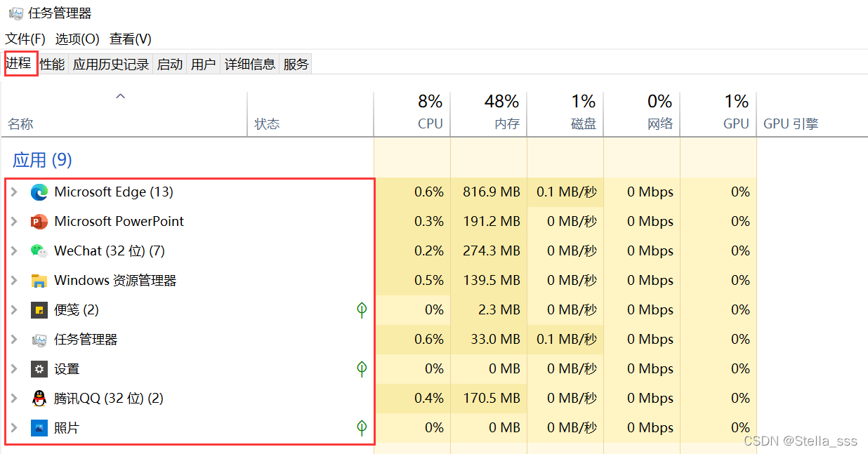Click the 139.5 MB memory value
Viewport: 868px width, 454px height.
492,281
